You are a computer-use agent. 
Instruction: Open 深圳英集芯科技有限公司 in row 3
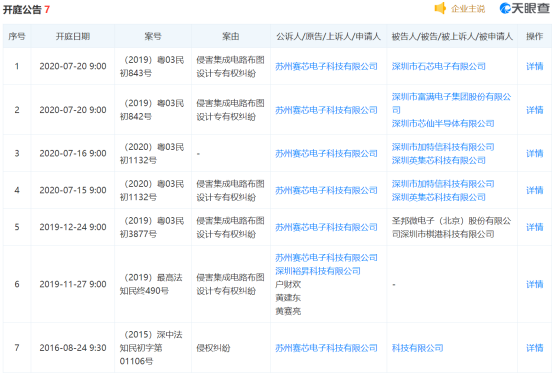[439, 160]
